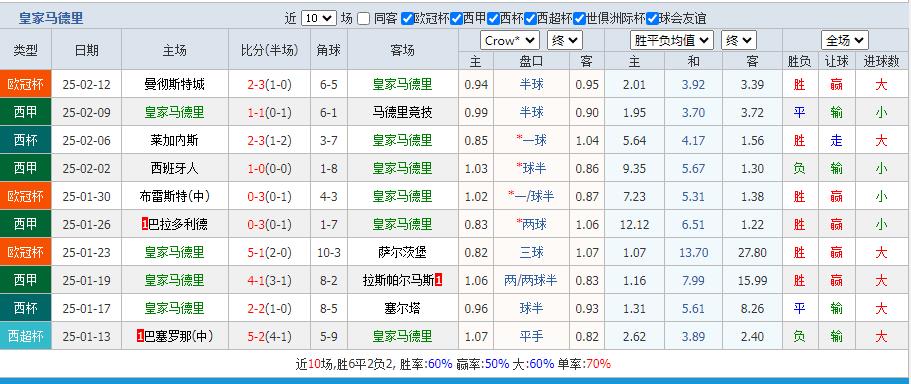Open the 胜平负均值 dropdown

(x=672, y=41)
